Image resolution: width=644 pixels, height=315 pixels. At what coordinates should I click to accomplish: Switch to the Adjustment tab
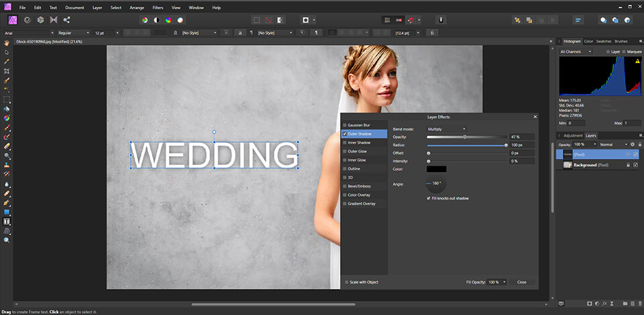573,136
